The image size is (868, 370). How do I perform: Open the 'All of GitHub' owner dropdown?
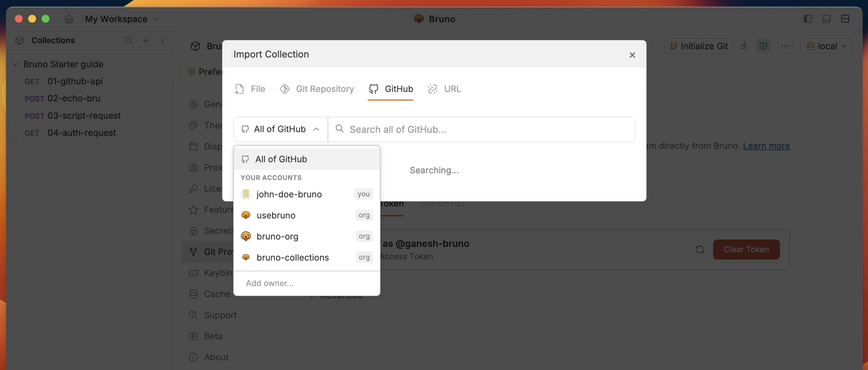[280, 129]
